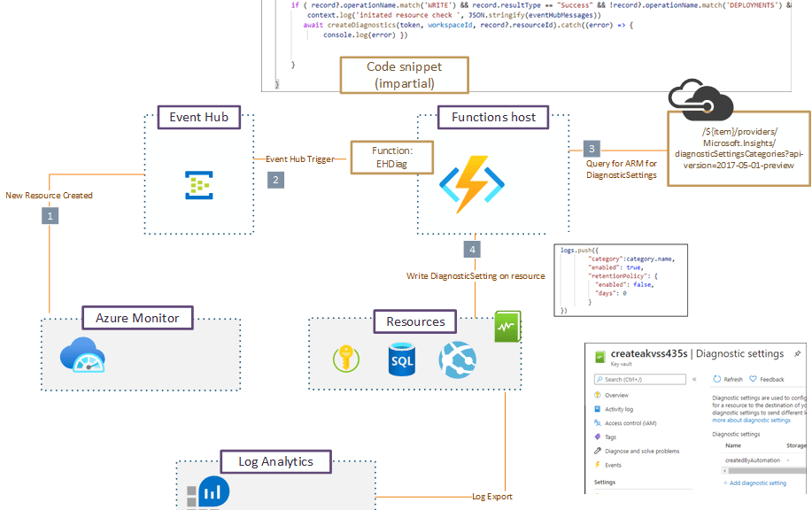Collapse the portal sidebar with double chevron
Screen dimensions: 812x510
pyautogui.click(x=693, y=379)
